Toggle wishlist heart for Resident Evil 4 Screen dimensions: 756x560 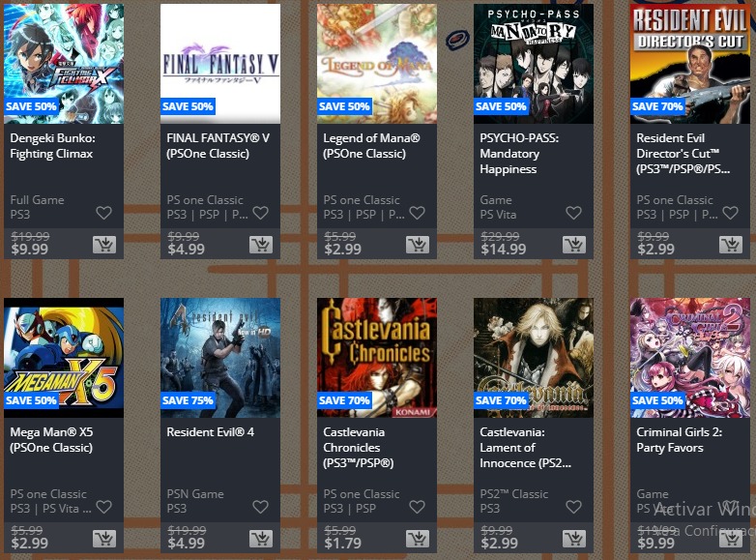260,507
